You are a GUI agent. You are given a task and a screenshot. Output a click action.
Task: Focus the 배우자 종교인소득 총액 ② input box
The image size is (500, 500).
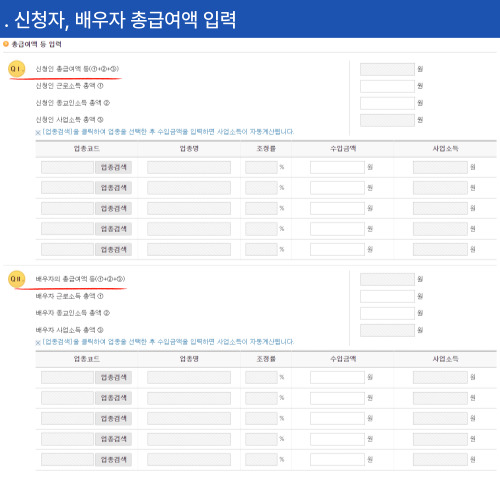click(387, 313)
